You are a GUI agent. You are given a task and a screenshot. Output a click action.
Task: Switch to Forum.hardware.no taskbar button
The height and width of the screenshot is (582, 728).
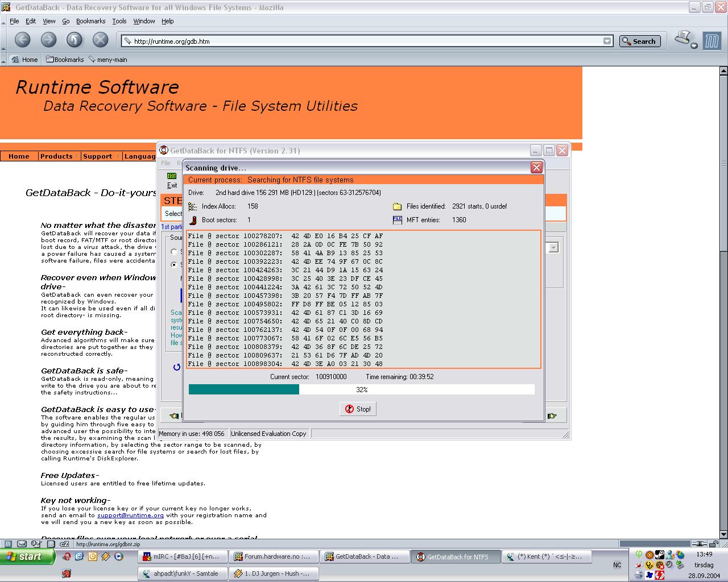coord(274,557)
